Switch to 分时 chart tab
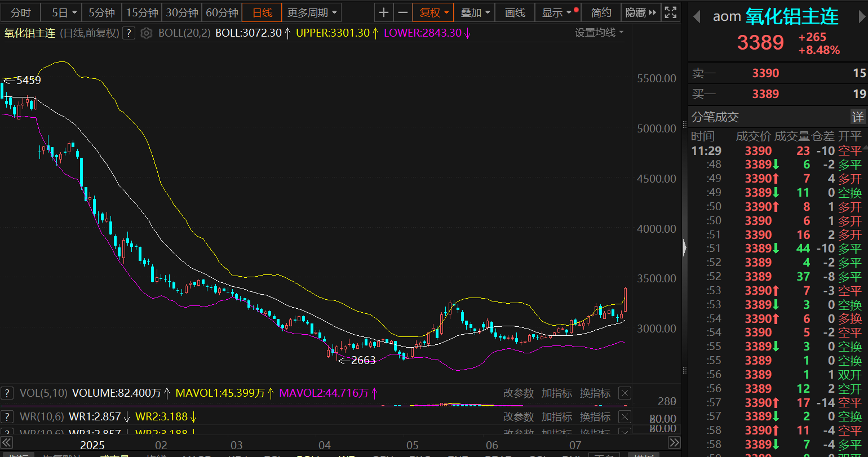Image resolution: width=868 pixels, height=457 pixels. pos(21,12)
